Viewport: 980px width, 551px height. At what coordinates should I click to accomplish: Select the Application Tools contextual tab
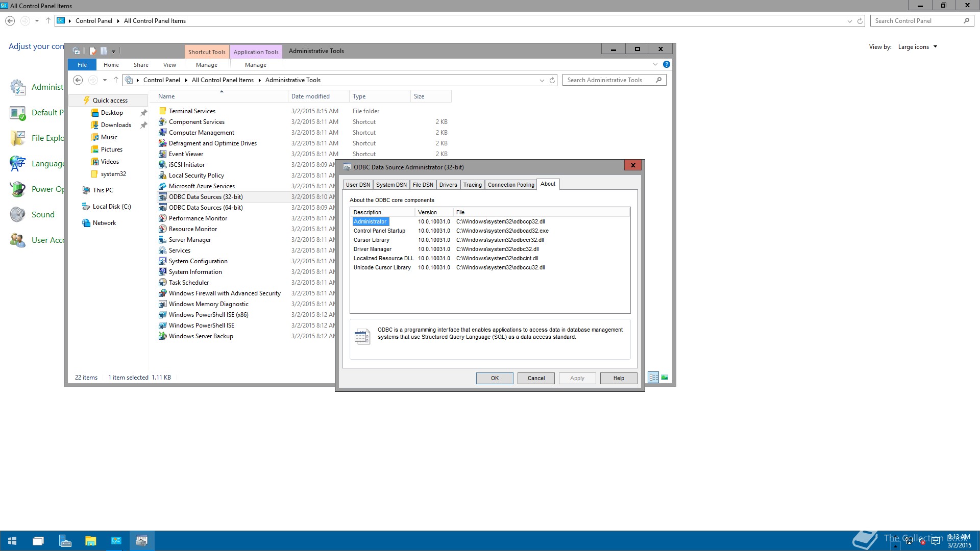[x=256, y=52]
